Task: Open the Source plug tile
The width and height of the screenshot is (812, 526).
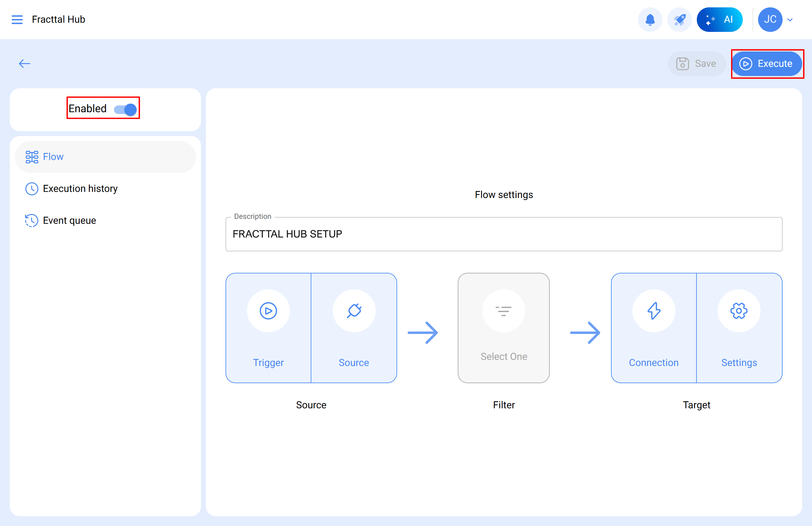Action: point(354,328)
